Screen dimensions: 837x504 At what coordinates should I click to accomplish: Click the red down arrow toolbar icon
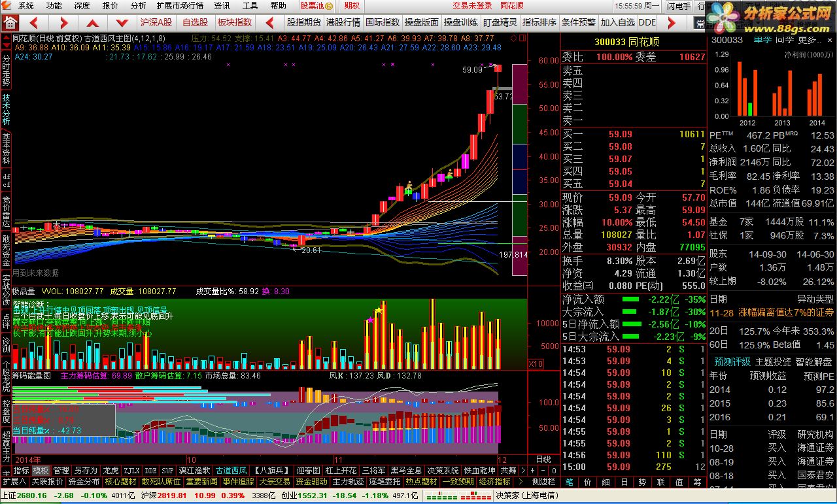(x=121, y=22)
